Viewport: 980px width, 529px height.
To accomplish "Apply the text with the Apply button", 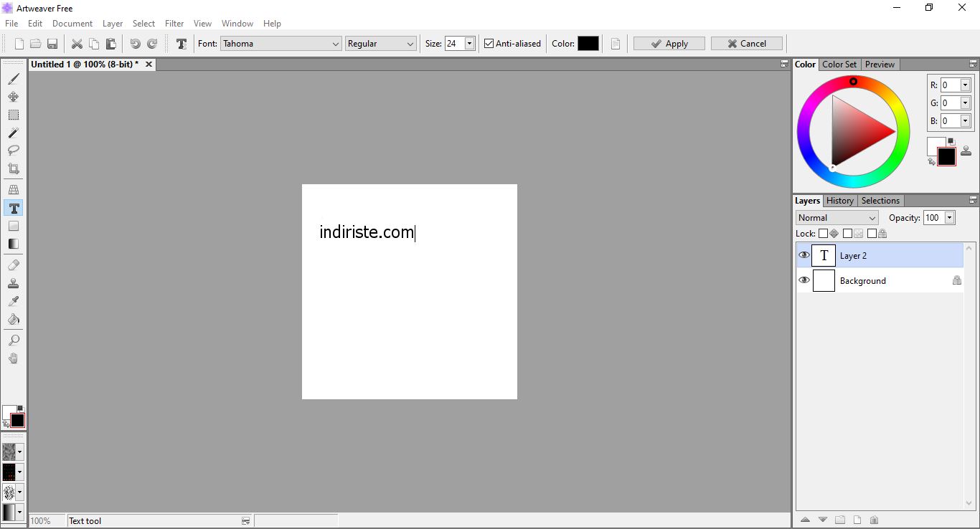I will (x=669, y=44).
